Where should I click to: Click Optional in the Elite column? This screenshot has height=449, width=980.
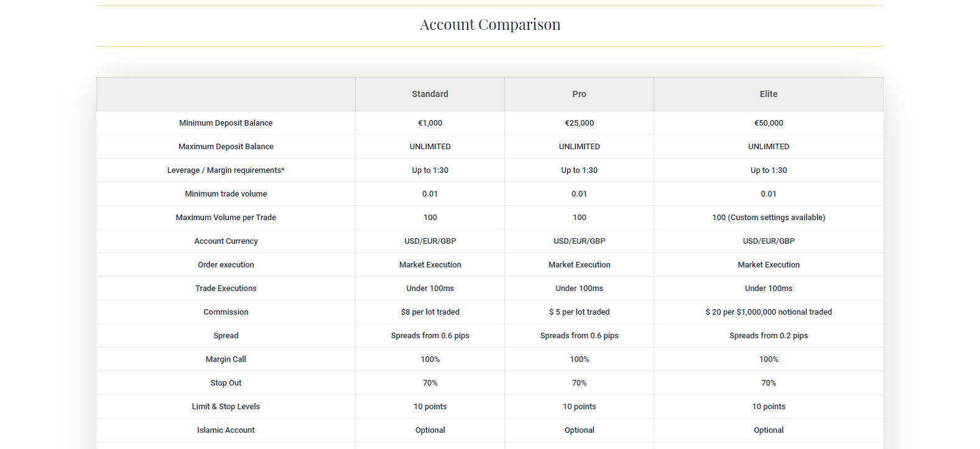[x=769, y=430]
